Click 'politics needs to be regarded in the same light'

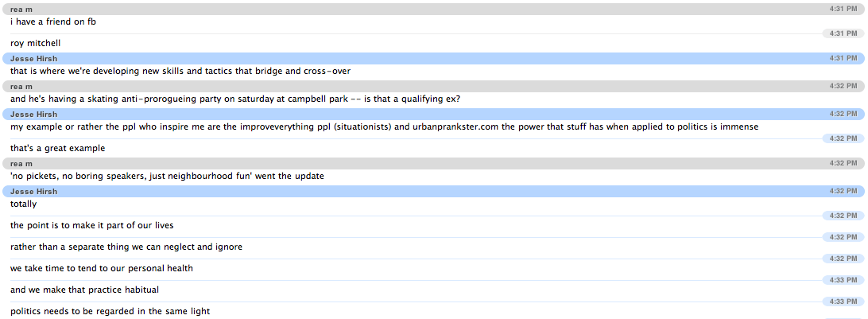click(110, 311)
